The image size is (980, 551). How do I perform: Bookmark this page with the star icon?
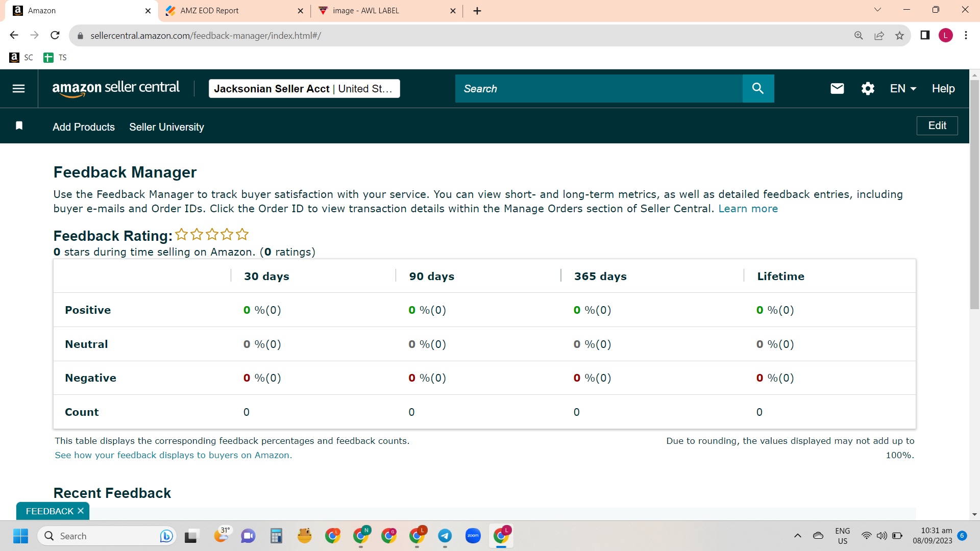899,35
